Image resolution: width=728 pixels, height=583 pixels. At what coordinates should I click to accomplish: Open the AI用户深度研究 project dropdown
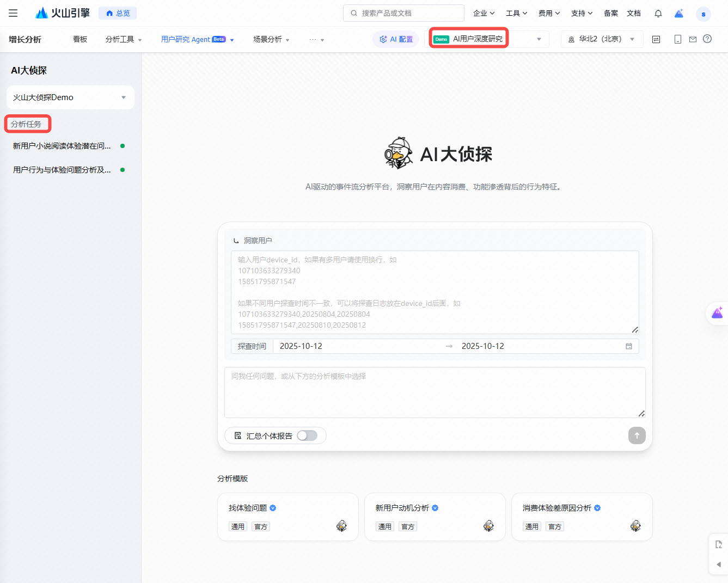coord(486,39)
